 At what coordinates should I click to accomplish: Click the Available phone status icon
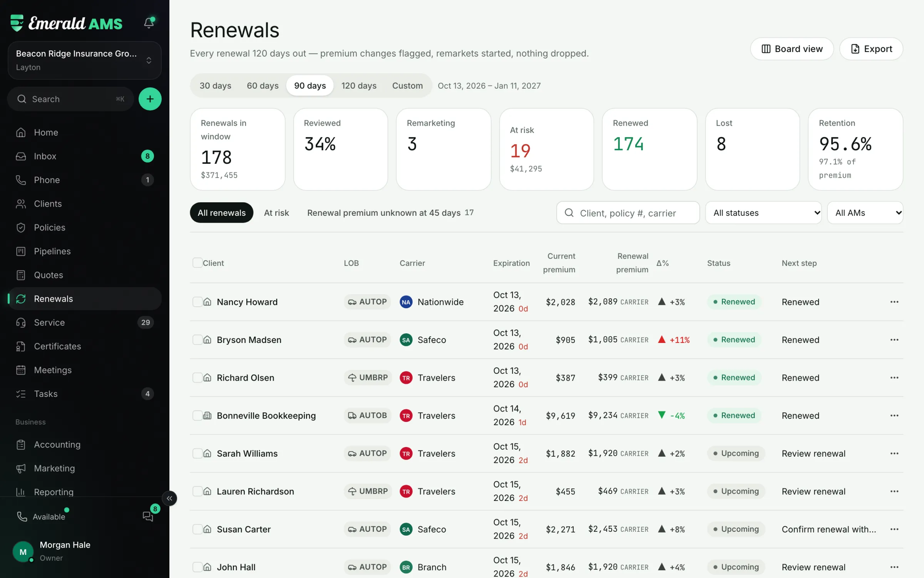coord(22,516)
